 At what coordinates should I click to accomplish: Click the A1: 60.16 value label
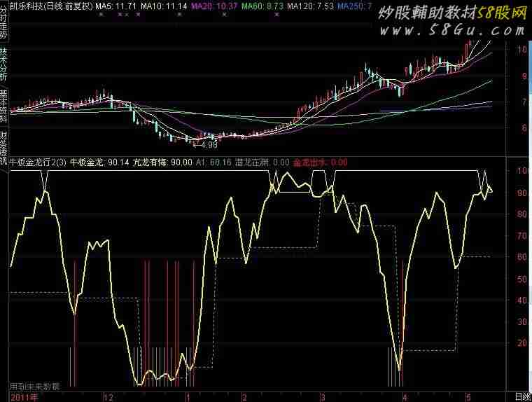[213, 162]
